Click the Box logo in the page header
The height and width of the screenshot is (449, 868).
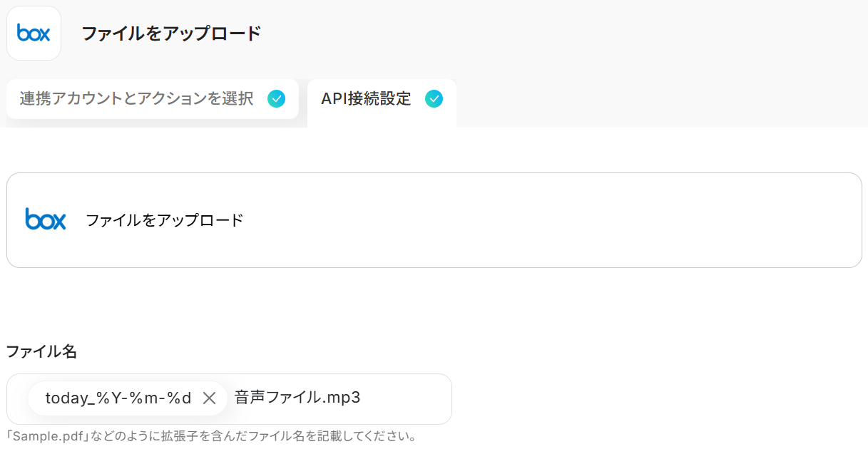34,33
